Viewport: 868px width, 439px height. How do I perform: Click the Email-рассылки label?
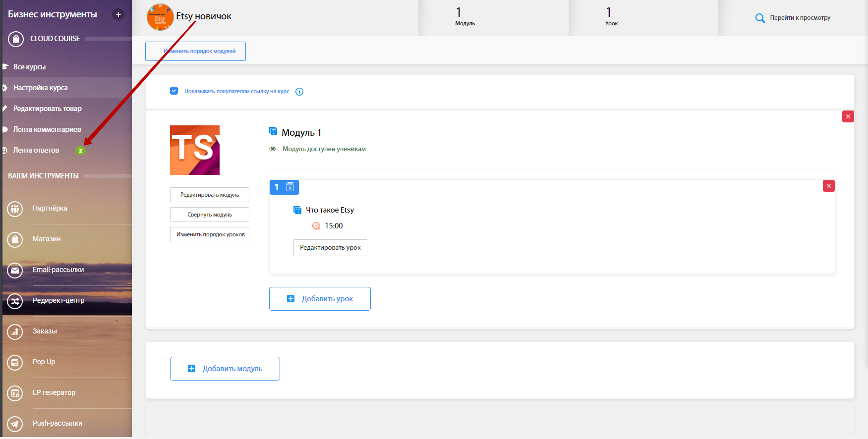tap(58, 270)
